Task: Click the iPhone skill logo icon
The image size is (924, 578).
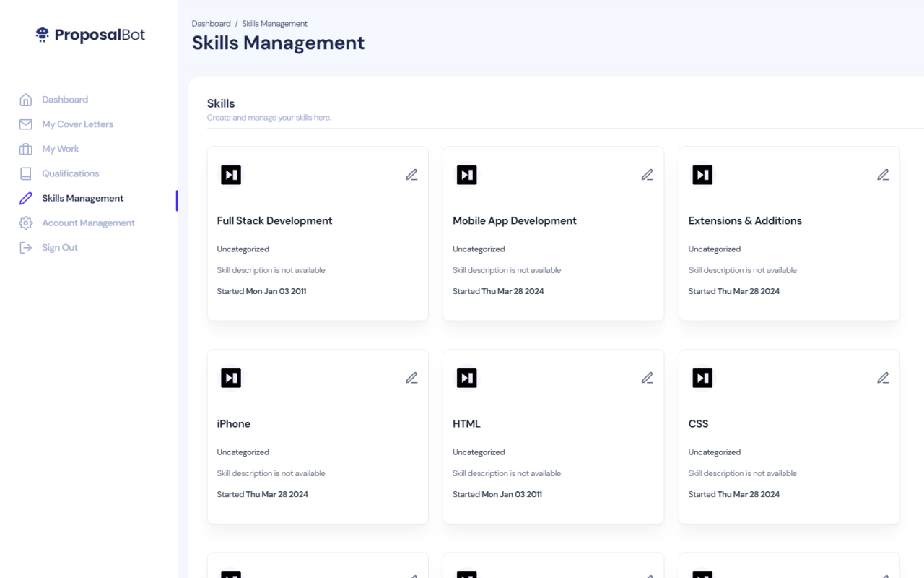Action: (231, 378)
